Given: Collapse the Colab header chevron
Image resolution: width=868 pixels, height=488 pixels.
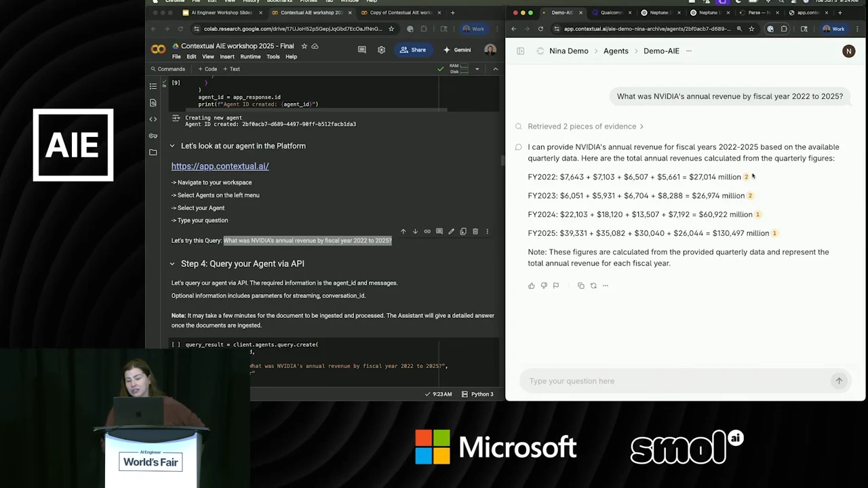Looking at the screenshot, I should click(495, 69).
